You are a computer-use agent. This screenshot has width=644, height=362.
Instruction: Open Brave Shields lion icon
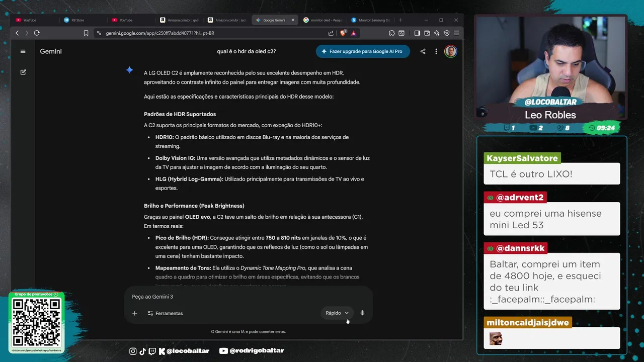coord(343,33)
